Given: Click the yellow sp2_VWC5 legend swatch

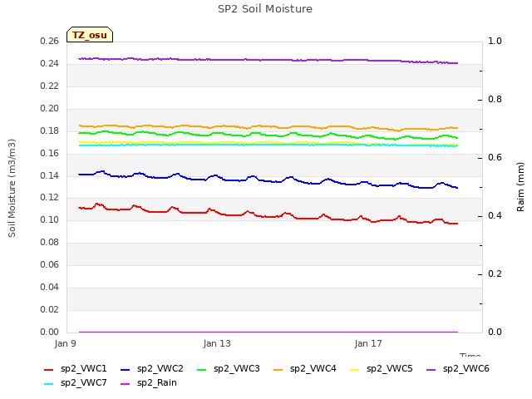Looking at the screenshot, I should coord(355,370).
